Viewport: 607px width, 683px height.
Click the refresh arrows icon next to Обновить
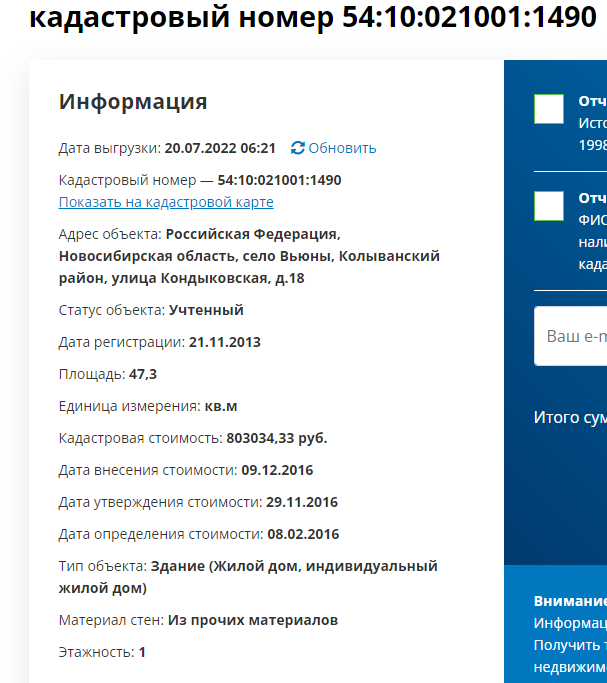tap(297, 148)
